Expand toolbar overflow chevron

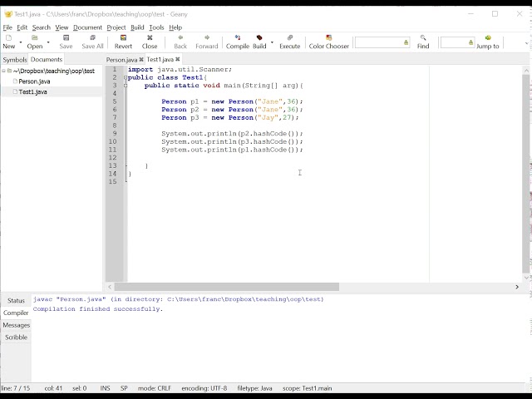(526, 43)
